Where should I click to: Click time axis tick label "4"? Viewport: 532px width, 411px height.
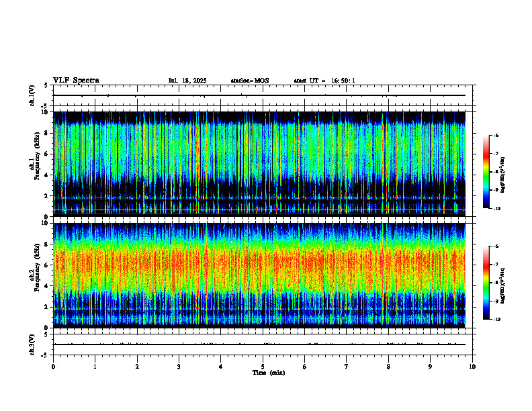(x=221, y=367)
